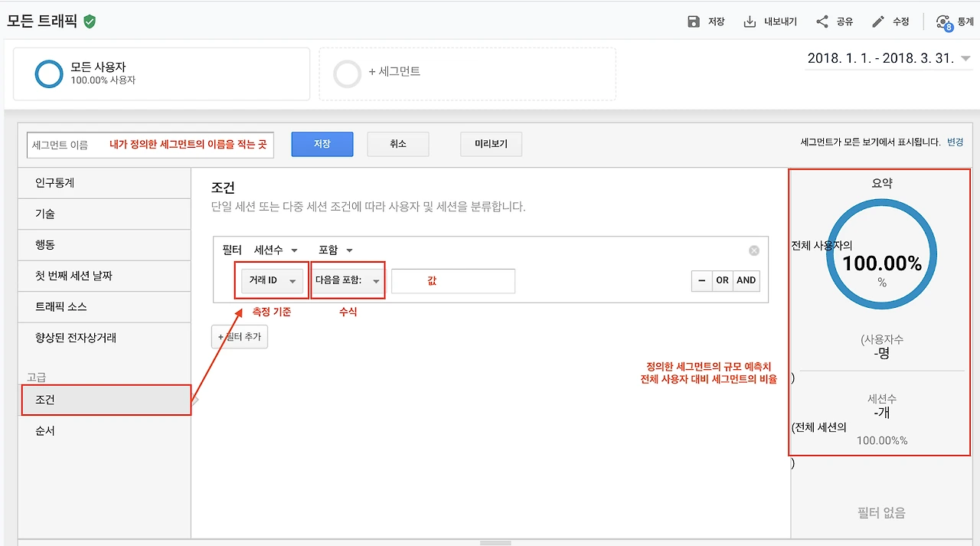Screen dimensions: 980x546
Task: Open the 세션수 filter scope dropdown
Action: tap(276, 250)
